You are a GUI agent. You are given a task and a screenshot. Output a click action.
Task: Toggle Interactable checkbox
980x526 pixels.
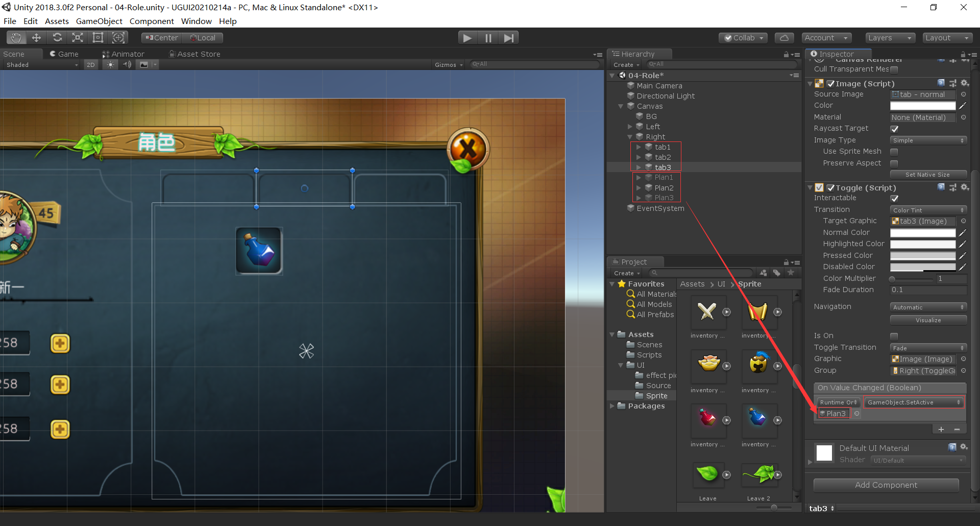(x=894, y=198)
